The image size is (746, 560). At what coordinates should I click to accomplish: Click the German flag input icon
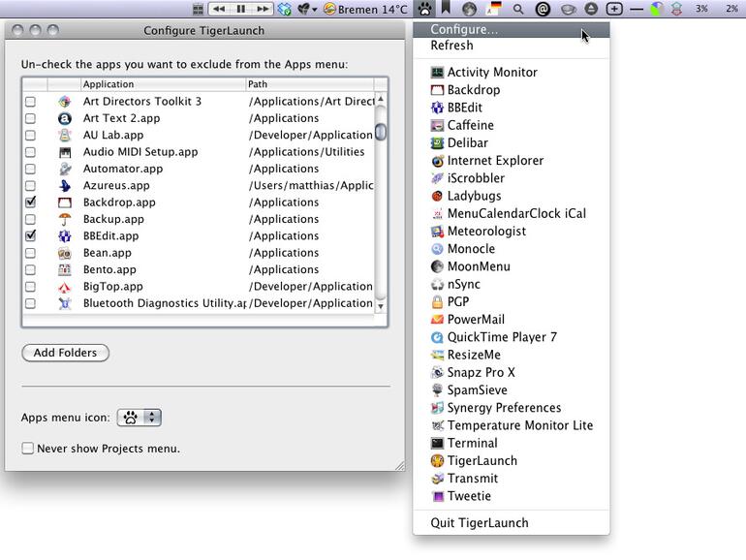click(x=495, y=9)
